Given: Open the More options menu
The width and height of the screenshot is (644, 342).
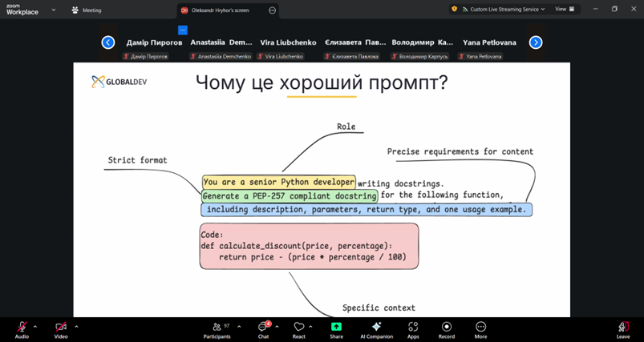Looking at the screenshot, I should click(x=480, y=328).
